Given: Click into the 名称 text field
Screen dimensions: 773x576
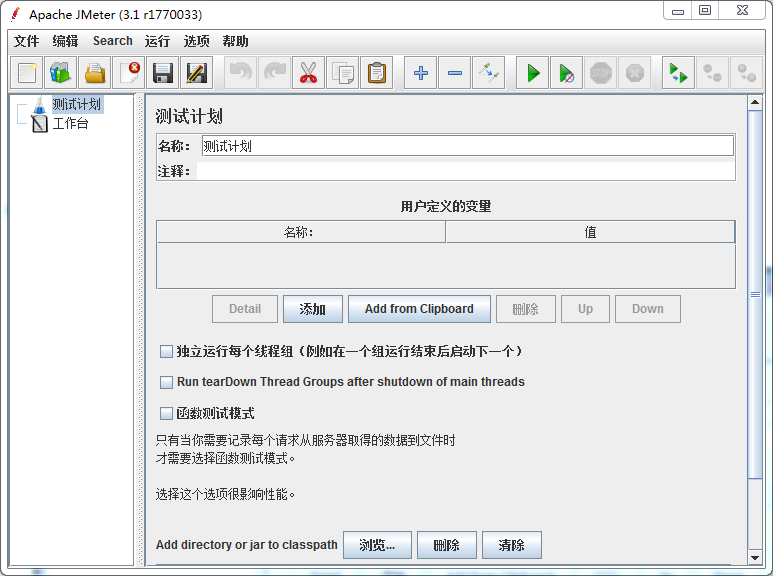Looking at the screenshot, I should pyautogui.click(x=467, y=146).
